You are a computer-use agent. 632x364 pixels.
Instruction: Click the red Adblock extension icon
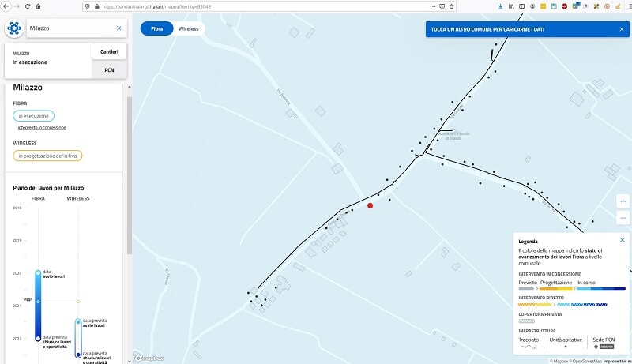(564, 6)
